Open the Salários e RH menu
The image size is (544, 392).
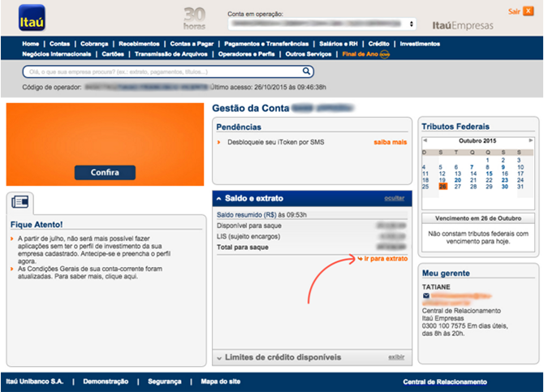pos(339,44)
